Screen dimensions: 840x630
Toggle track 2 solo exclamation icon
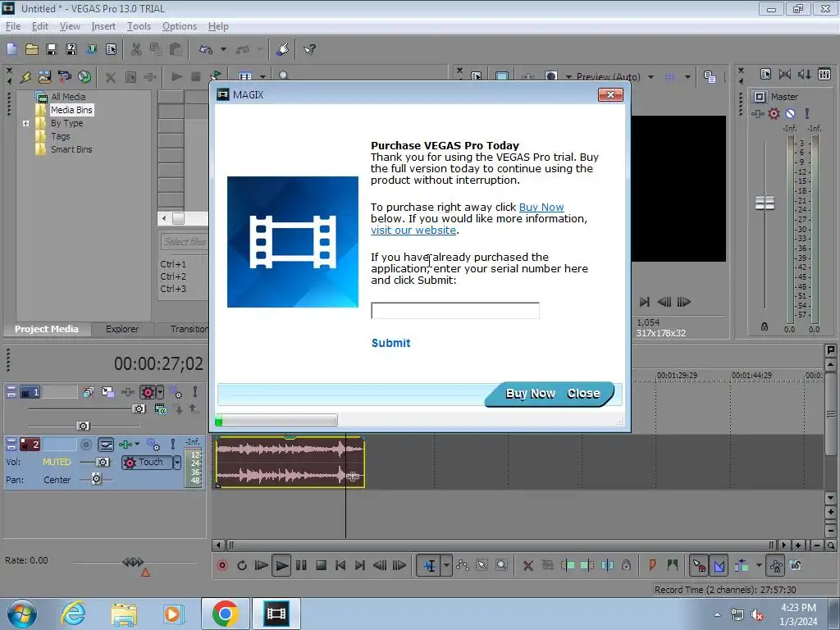[173, 445]
